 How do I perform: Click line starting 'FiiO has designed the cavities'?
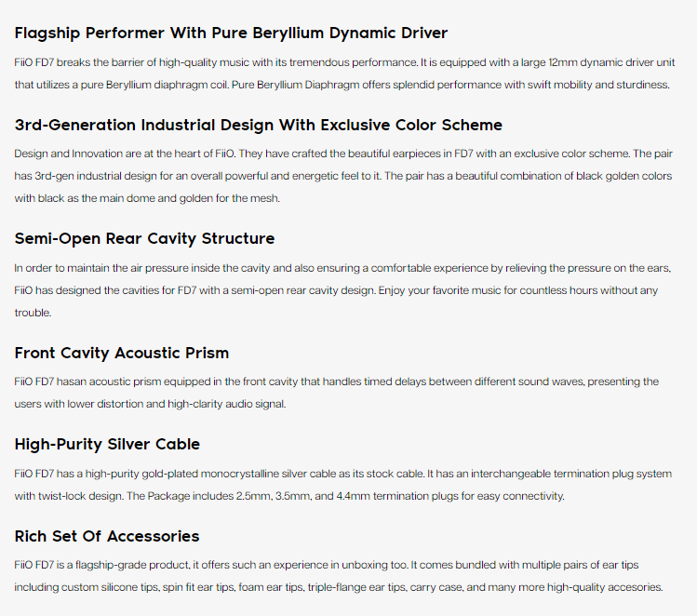pos(336,290)
